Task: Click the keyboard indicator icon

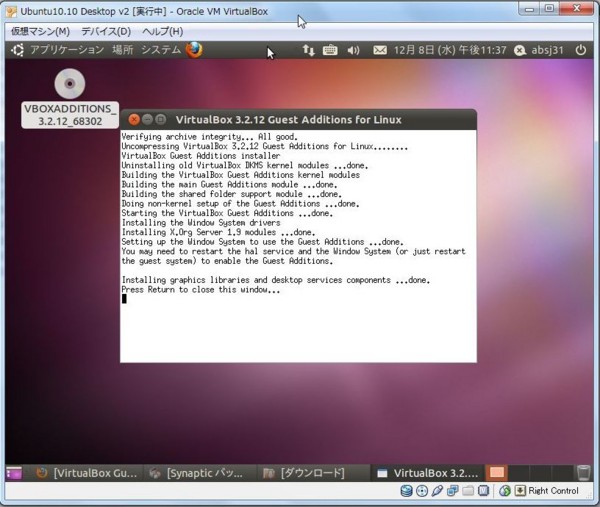Action: coord(330,50)
